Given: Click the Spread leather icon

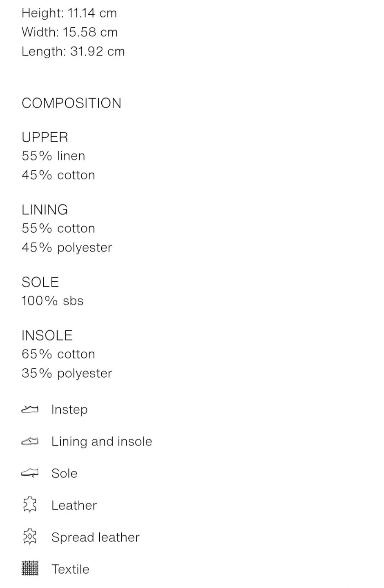Looking at the screenshot, I should pos(30,537).
